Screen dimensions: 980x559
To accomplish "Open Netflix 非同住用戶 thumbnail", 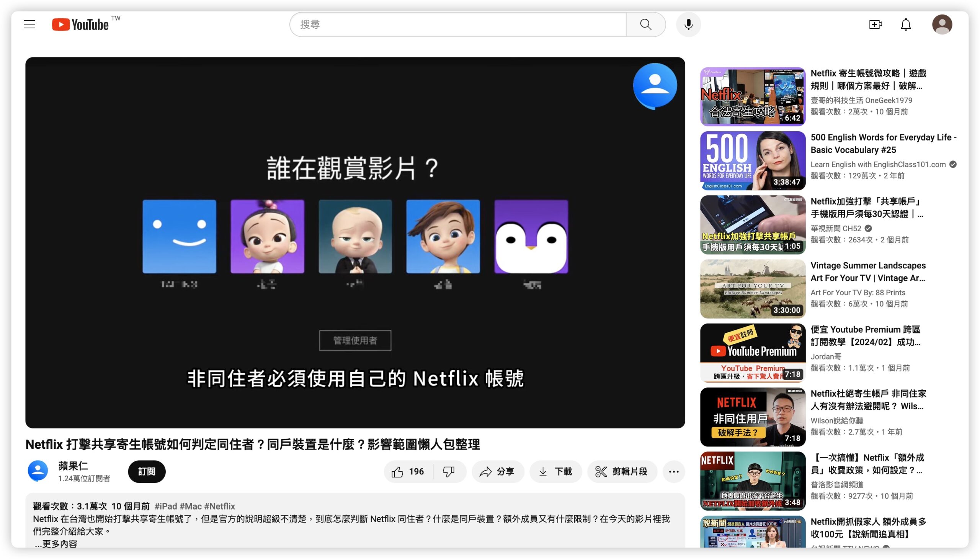I will 752,417.
